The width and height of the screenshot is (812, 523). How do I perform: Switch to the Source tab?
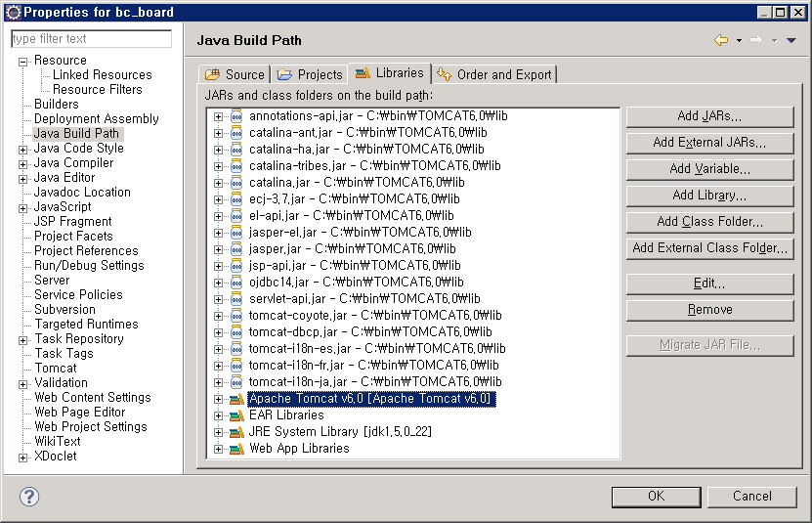click(235, 74)
